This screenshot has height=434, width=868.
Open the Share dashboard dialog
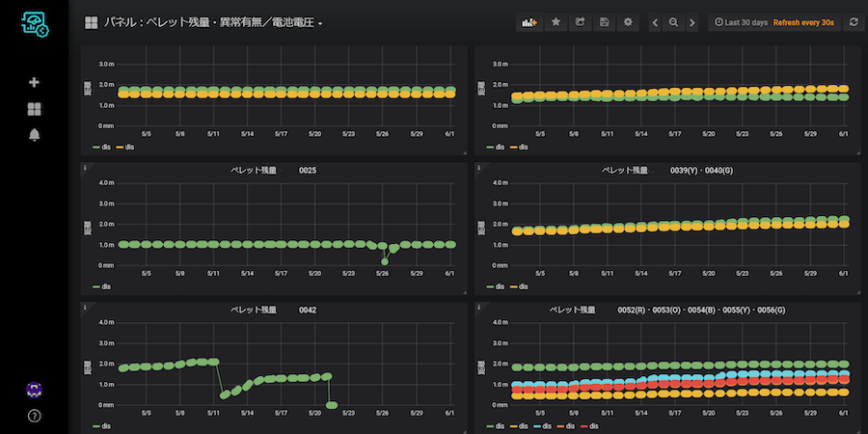[580, 22]
